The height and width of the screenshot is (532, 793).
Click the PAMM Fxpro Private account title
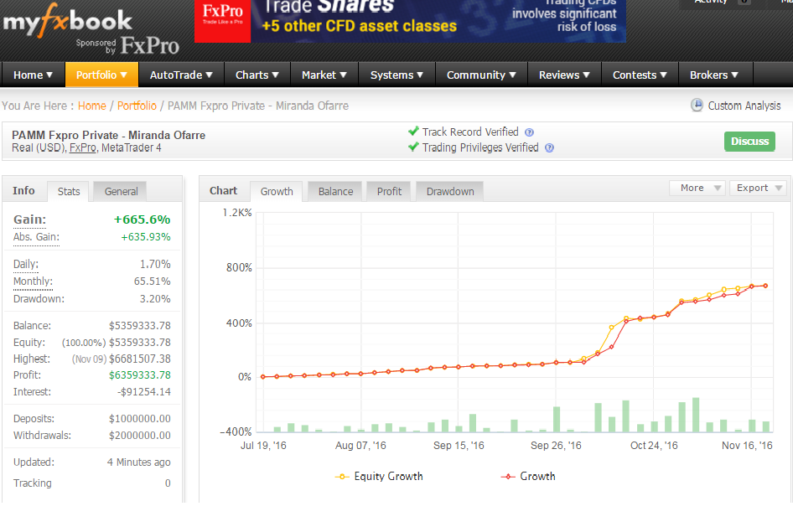click(x=109, y=135)
